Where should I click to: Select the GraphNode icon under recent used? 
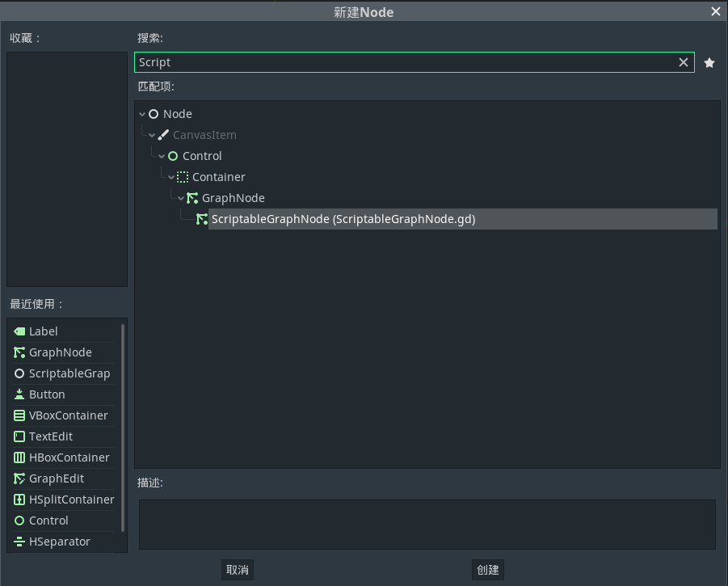click(x=18, y=352)
